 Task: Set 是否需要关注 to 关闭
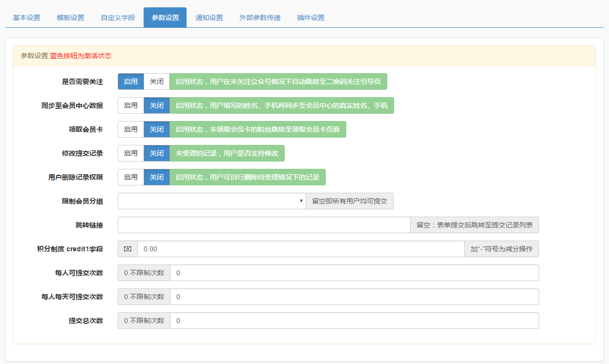point(157,81)
